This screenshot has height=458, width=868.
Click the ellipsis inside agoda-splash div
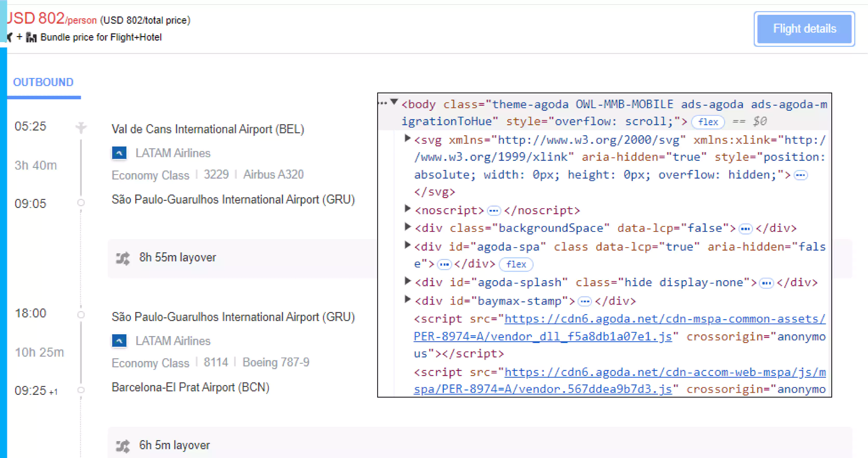tap(767, 283)
